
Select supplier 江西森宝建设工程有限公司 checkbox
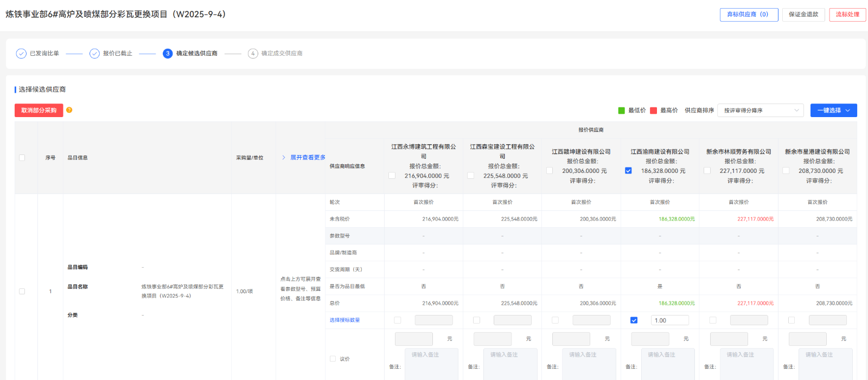coord(471,176)
